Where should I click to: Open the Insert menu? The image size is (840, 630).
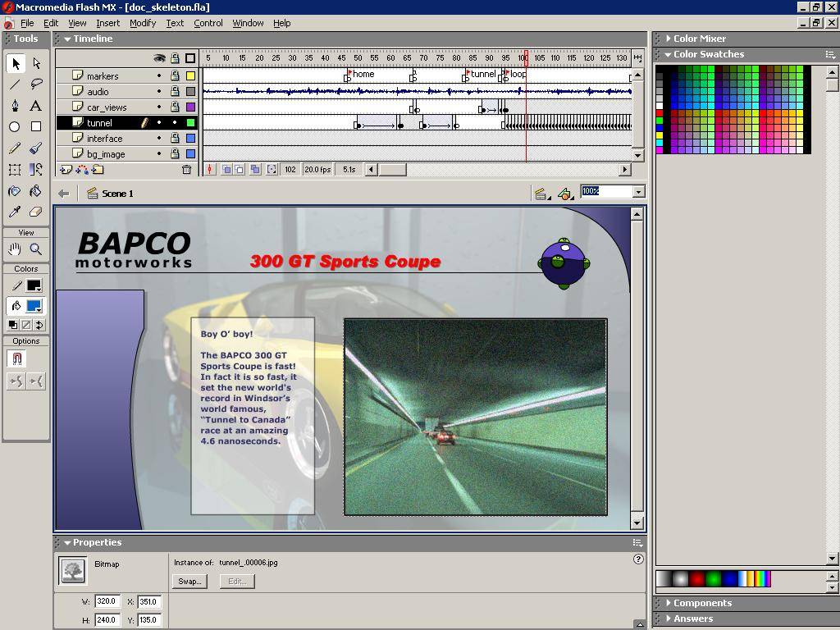[x=107, y=23]
